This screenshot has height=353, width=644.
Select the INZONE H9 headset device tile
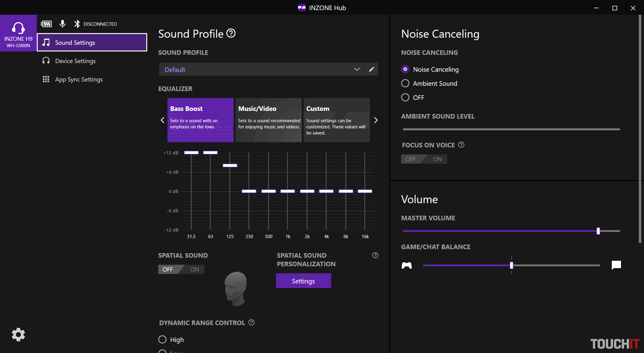click(x=18, y=33)
